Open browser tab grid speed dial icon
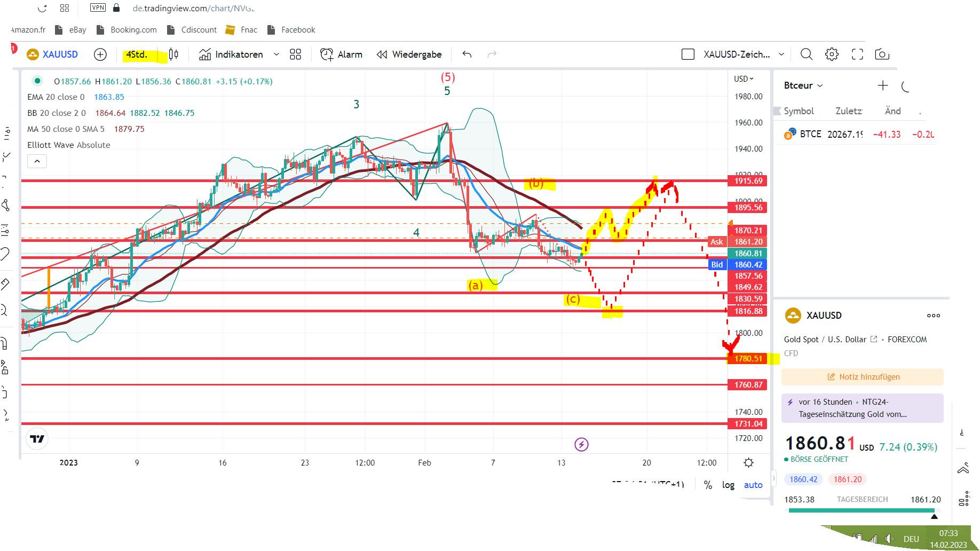The height and width of the screenshot is (551, 980). coord(65,8)
